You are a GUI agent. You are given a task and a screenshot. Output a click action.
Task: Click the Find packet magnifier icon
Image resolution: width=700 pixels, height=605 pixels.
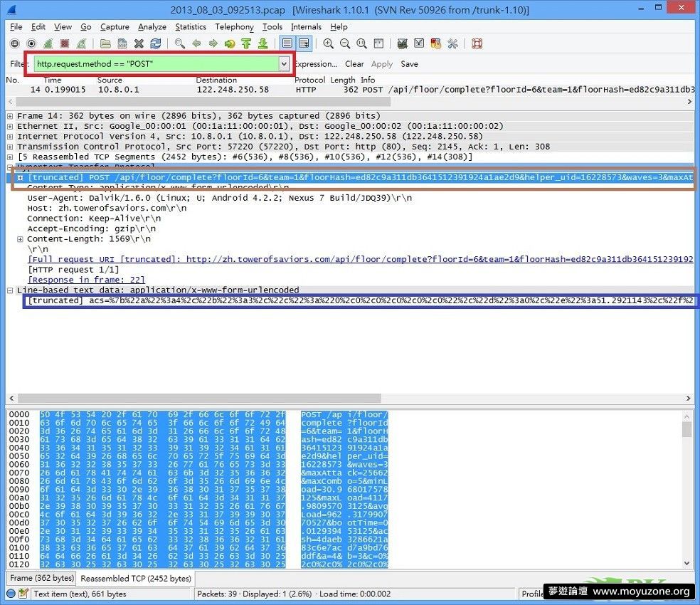point(180,44)
